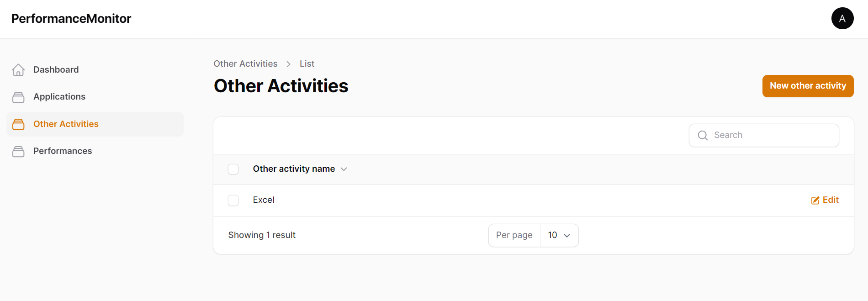Navigate to Performances in the sidebar
Viewport: 868px width, 301px height.
[x=62, y=151]
